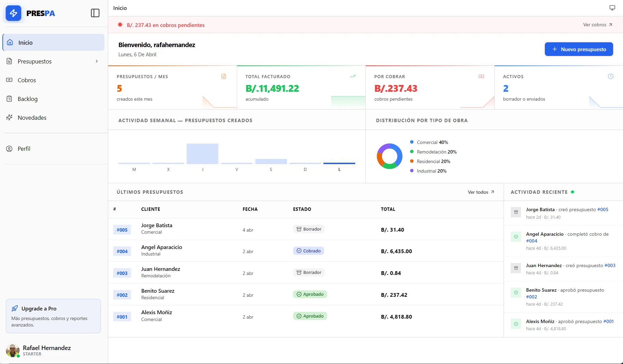Click the PRESPA lightning bolt logo
Viewport: 623px width, 364px height.
pos(14,13)
